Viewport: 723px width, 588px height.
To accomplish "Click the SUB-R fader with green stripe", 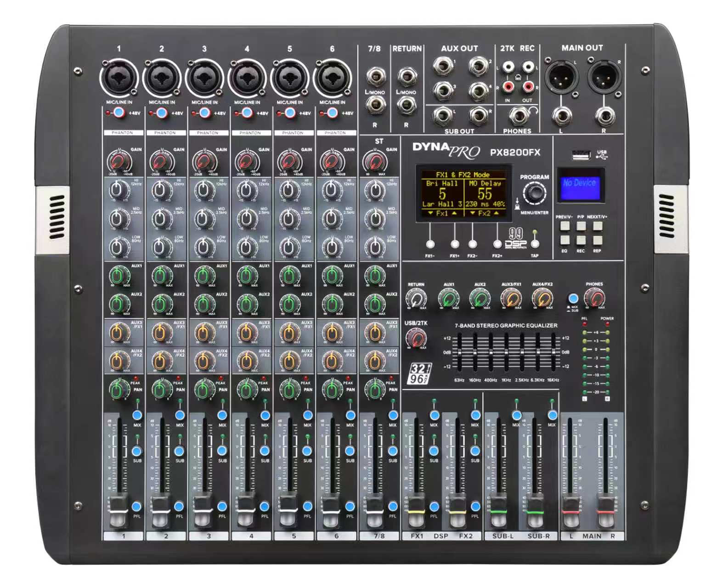I will click(535, 511).
